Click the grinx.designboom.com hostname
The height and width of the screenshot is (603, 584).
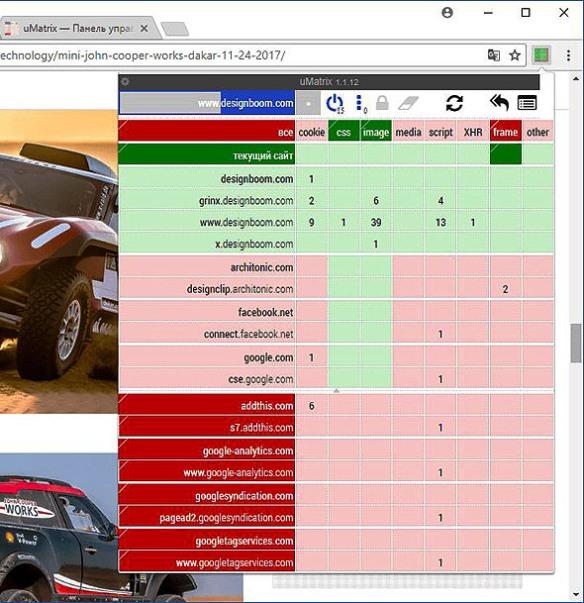207,200
